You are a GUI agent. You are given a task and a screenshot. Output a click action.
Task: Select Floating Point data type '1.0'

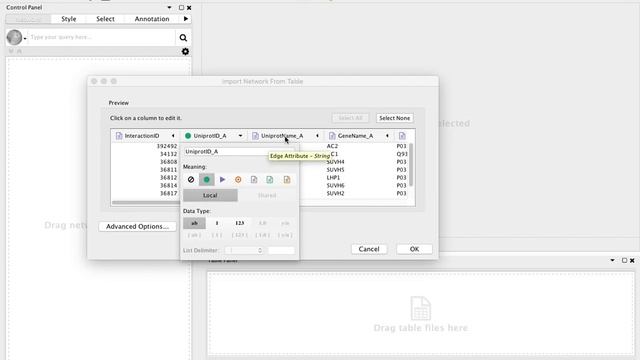click(x=262, y=223)
